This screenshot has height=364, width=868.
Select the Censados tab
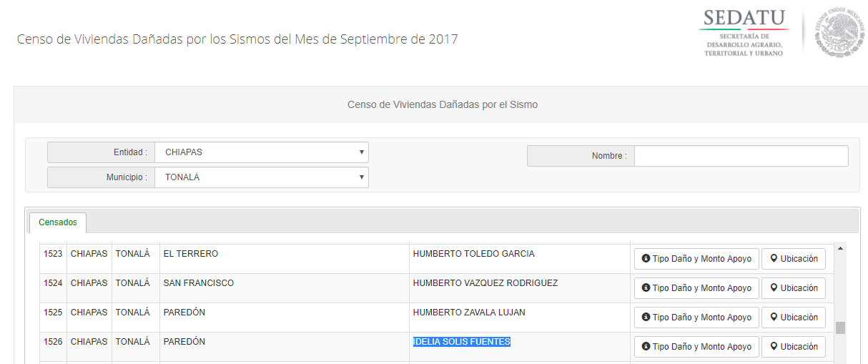pos(58,222)
